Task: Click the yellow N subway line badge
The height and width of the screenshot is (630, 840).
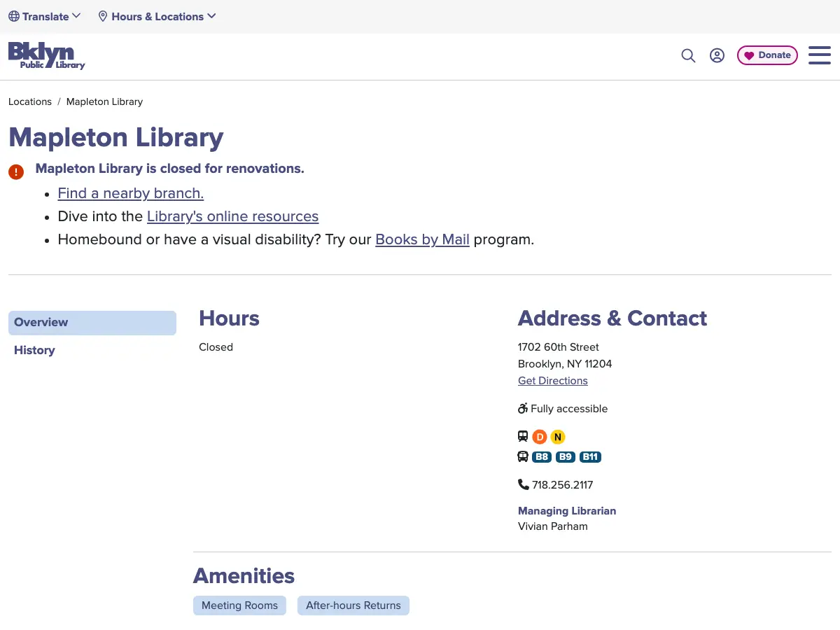Action: (557, 437)
